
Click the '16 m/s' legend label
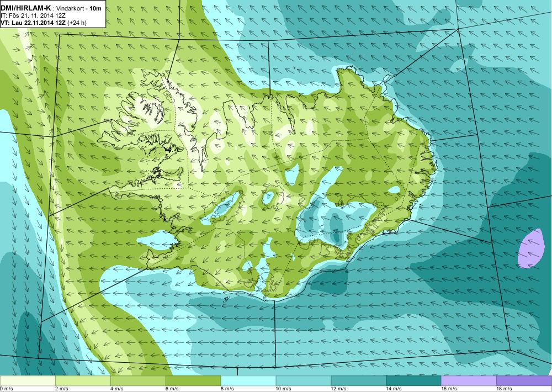[449, 389]
